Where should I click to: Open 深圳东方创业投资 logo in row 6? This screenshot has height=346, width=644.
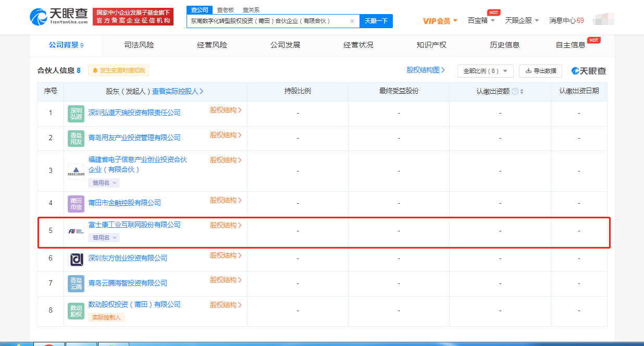76,259
